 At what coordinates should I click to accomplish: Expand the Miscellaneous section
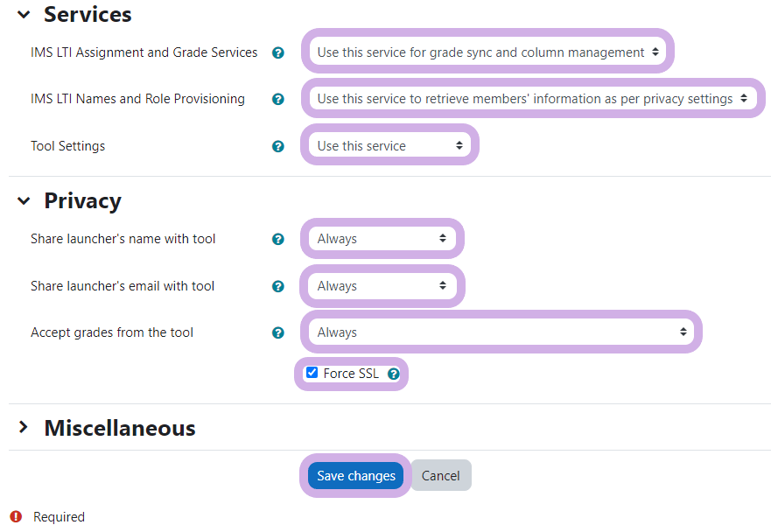(24, 428)
